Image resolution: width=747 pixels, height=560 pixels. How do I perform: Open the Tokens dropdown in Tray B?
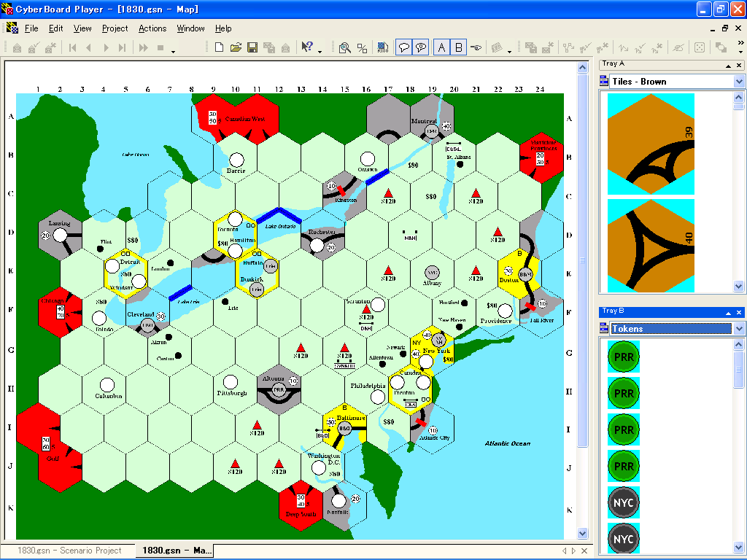tap(739, 328)
